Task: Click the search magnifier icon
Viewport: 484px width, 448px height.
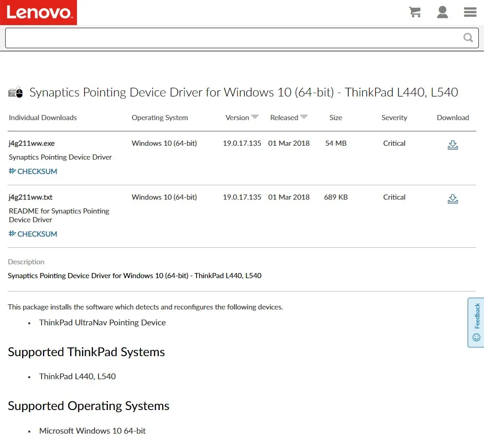Action: tap(468, 37)
